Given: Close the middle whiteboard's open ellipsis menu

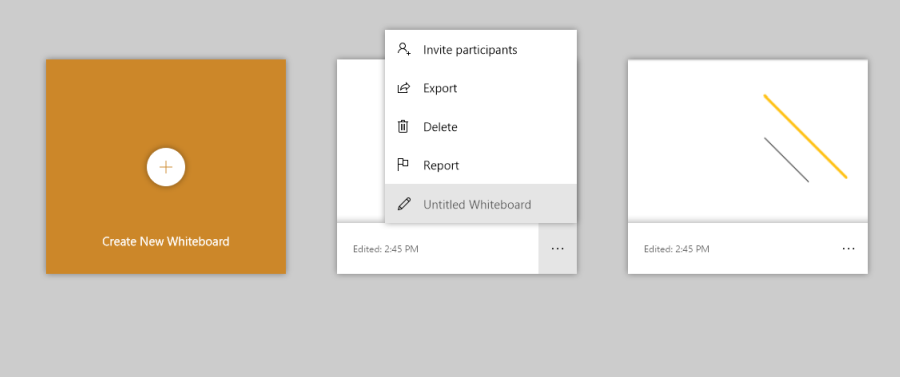Looking at the screenshot, I should [557, 248].
